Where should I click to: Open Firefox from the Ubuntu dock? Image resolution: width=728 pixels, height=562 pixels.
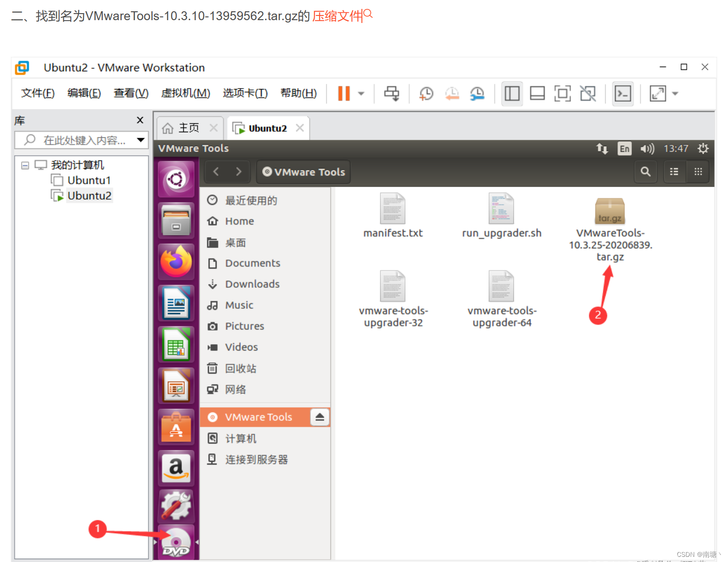pyautogui.click(x=176, y=261)
